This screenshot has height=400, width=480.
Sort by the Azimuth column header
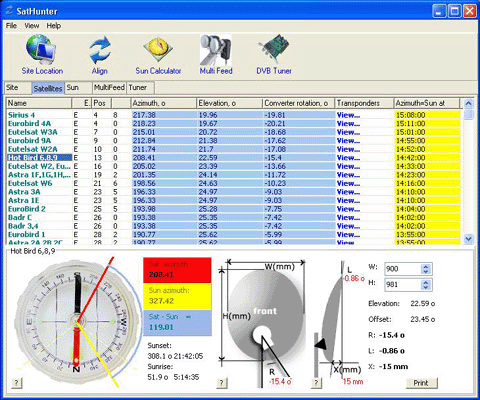coord(163,103)
